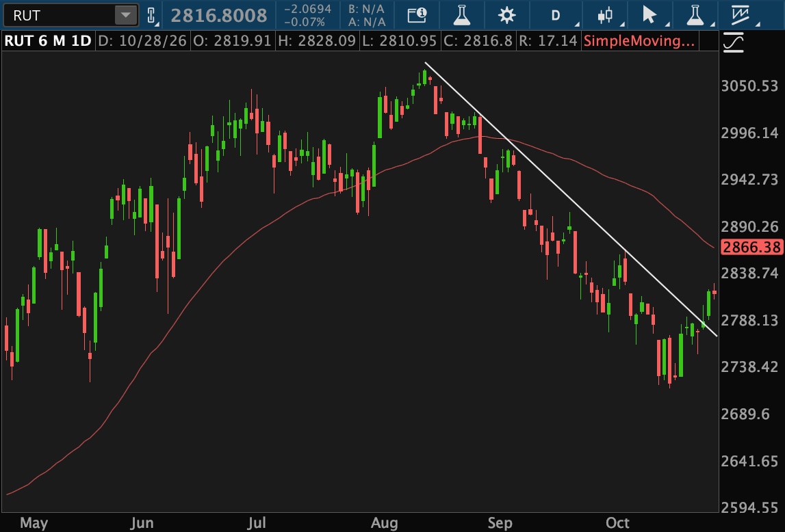Open chart settings gear icon

[x=506, y=16]
